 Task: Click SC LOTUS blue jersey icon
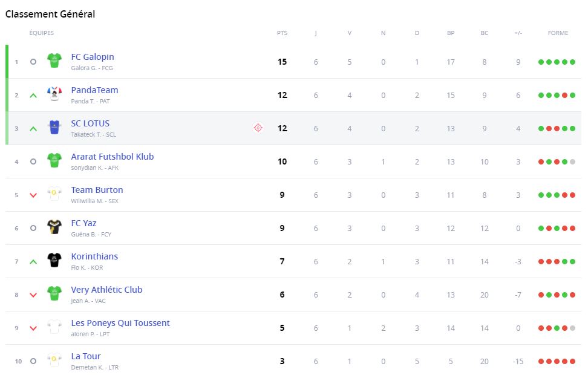[x=54, y=128]
